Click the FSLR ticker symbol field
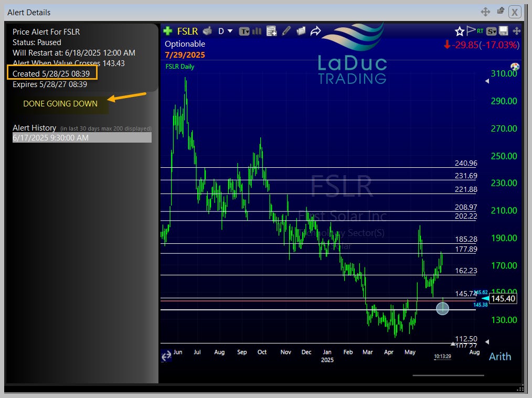This screenshot has width=532, height=398. 187,31
